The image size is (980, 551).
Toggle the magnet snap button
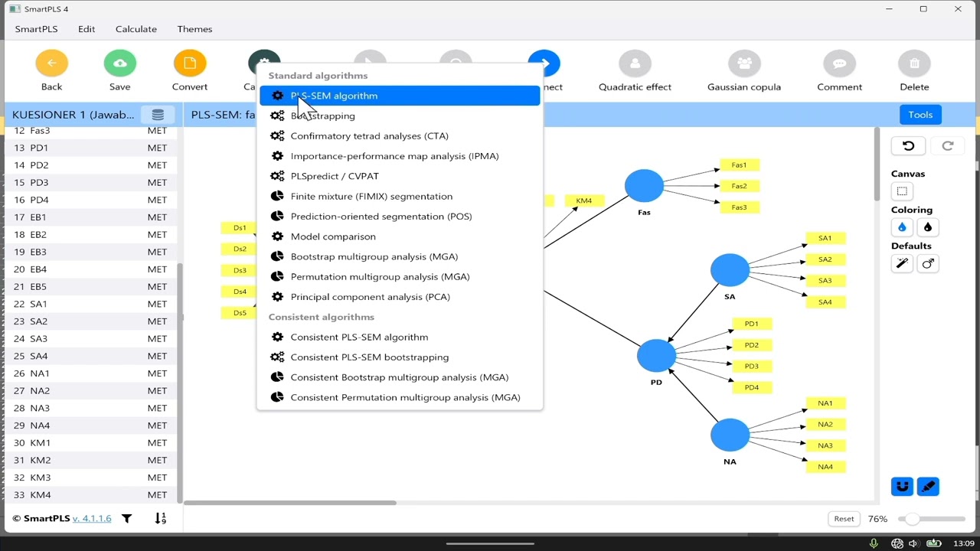pyautogui.click(x=903, y=486)
